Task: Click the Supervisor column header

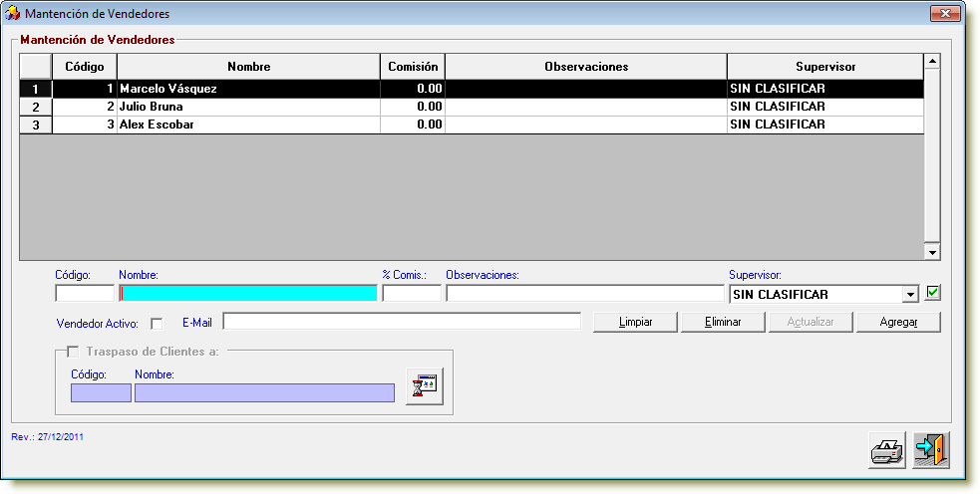Action: click(x=825, y=67)
